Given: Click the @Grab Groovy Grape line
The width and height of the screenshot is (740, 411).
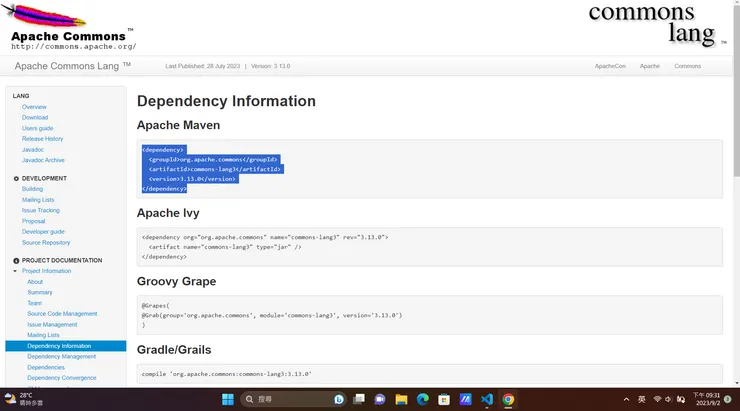Looking at the screenshot, I should [x=272, y=315].
